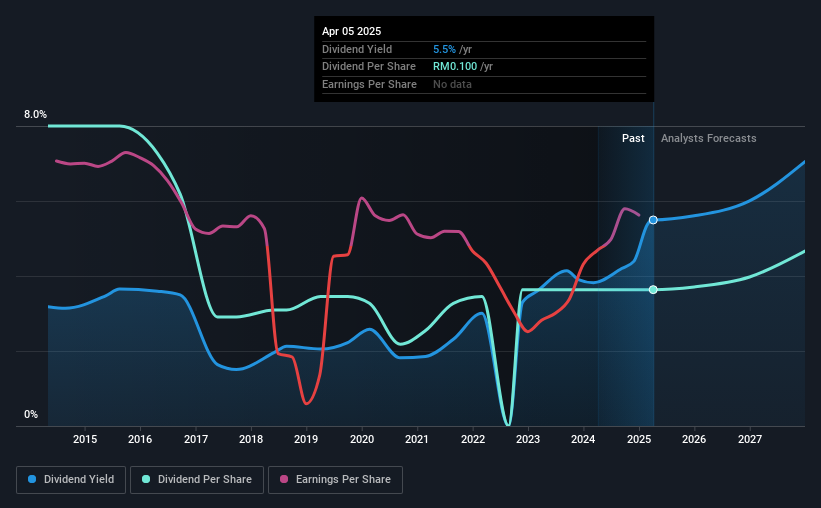
Task: Click the tooltip date 'Apr 05 2025'
Action: (x=351, y=31)
